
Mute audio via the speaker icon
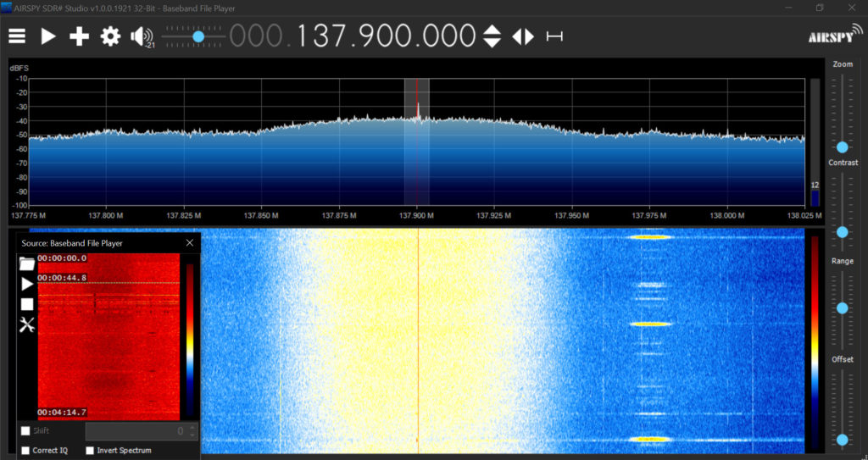point(141,36)
